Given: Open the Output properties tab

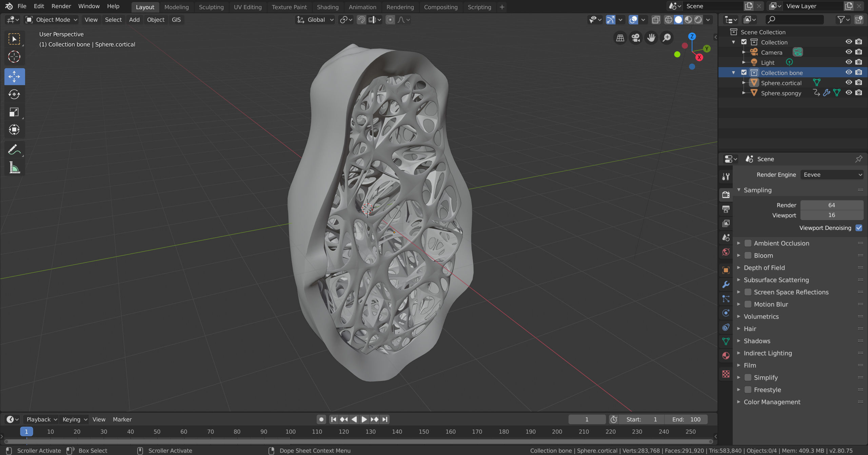Looking at the screenshot, I should (726, 209).
